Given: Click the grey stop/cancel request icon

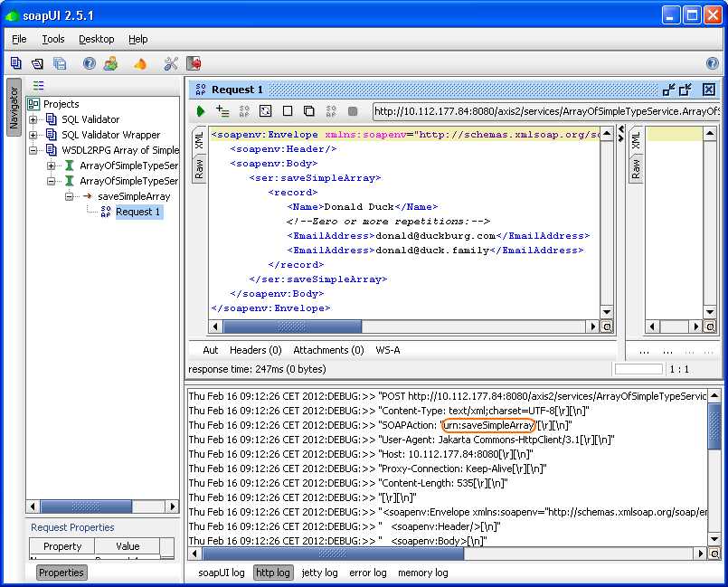Looking at the screenshot, I should pos(353,111).
